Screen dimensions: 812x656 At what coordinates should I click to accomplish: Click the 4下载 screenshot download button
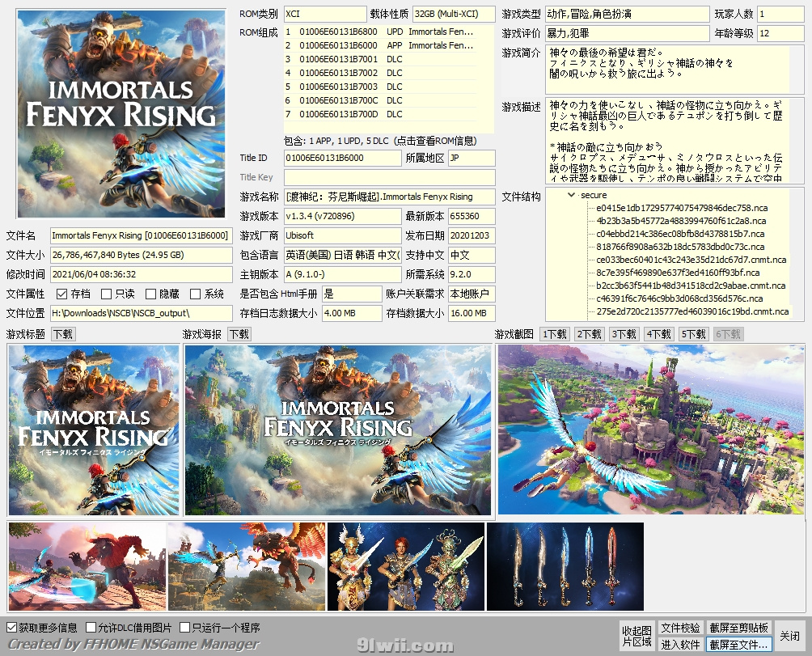tap(658, 335)
